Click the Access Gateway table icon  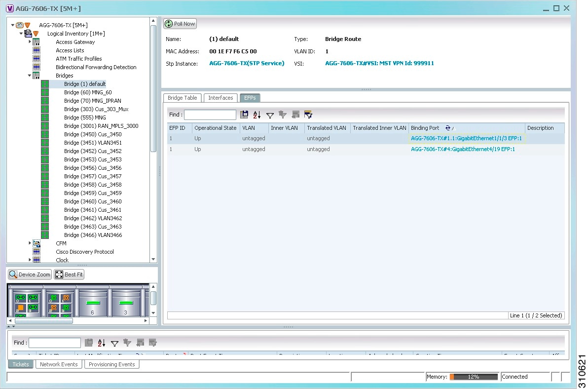(x=37, y=42)
